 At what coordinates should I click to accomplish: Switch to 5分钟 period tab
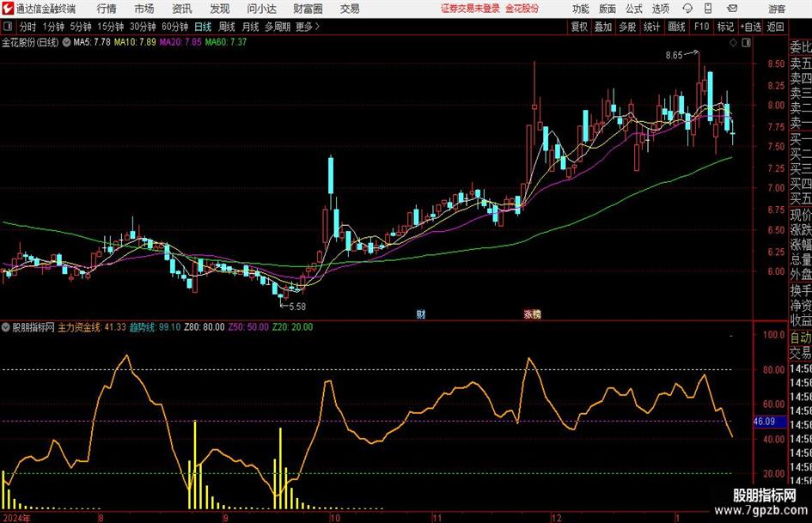tap(81, 27)
